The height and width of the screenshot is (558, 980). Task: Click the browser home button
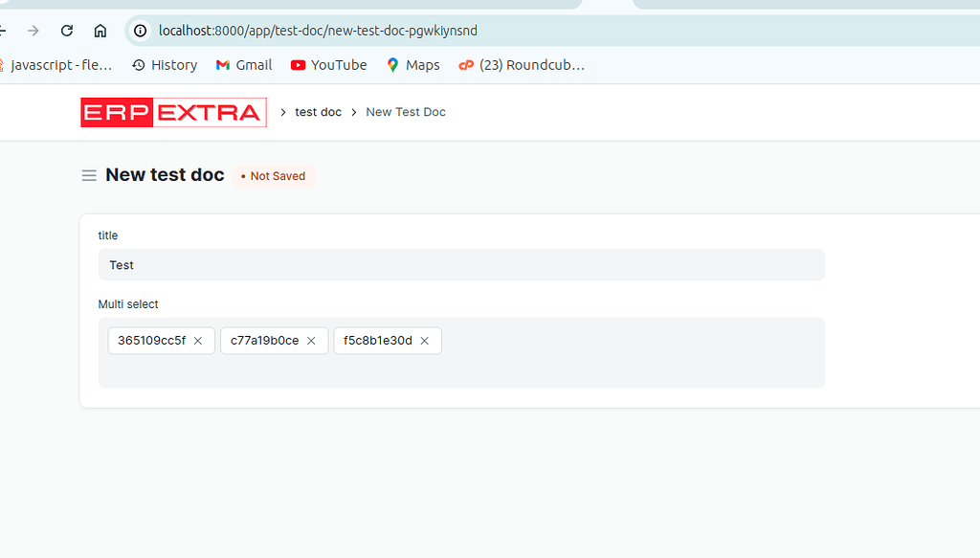[100, 30]
